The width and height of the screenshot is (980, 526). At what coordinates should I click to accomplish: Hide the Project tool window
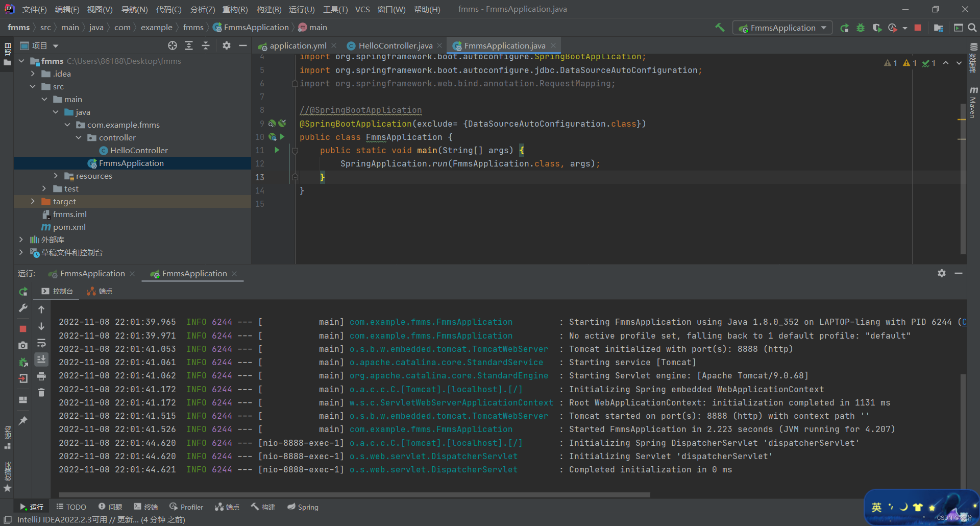tap(243, 45)
